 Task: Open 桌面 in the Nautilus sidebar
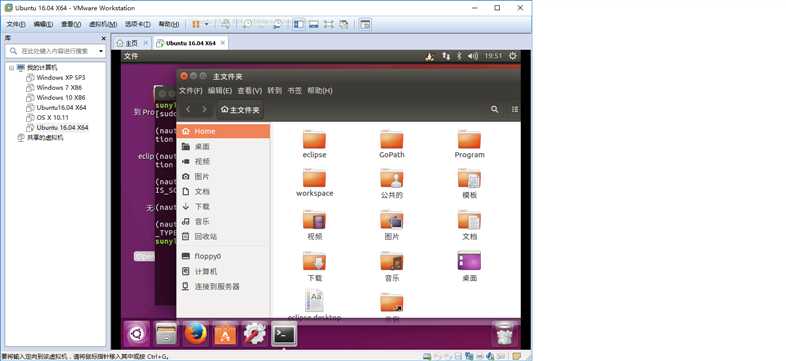[x=223, y=146]
